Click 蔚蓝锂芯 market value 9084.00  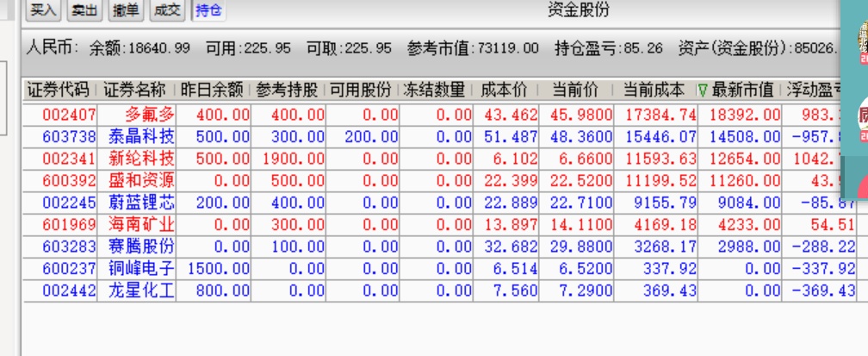749,203
